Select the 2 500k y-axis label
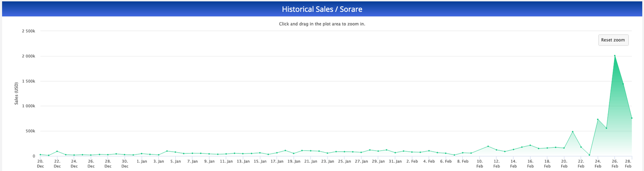Image resolution: width=644 pixels, height=171 pixels. (x=29, y=31)
